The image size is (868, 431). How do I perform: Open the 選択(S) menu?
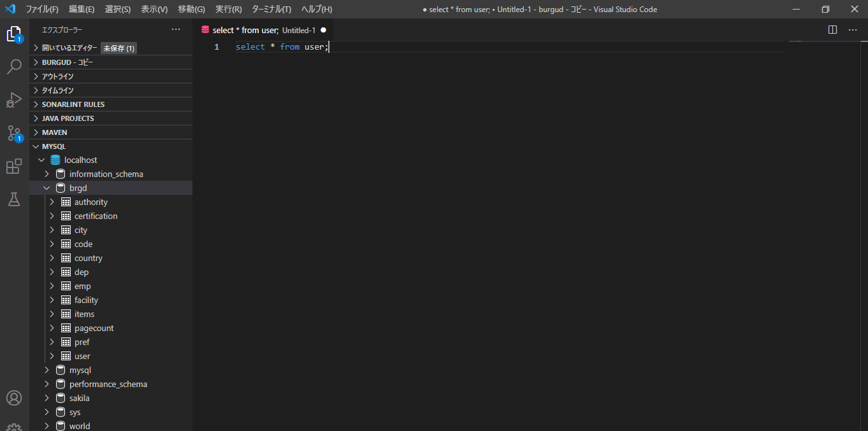pyautogui.click(x=117, y=10)
